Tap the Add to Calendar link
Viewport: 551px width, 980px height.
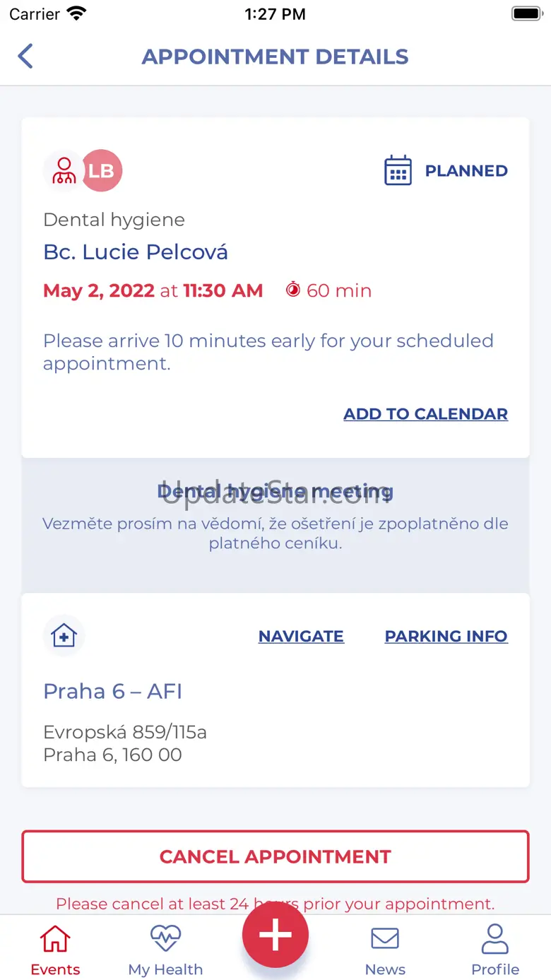pyautogui.click(x=425, y=414)
